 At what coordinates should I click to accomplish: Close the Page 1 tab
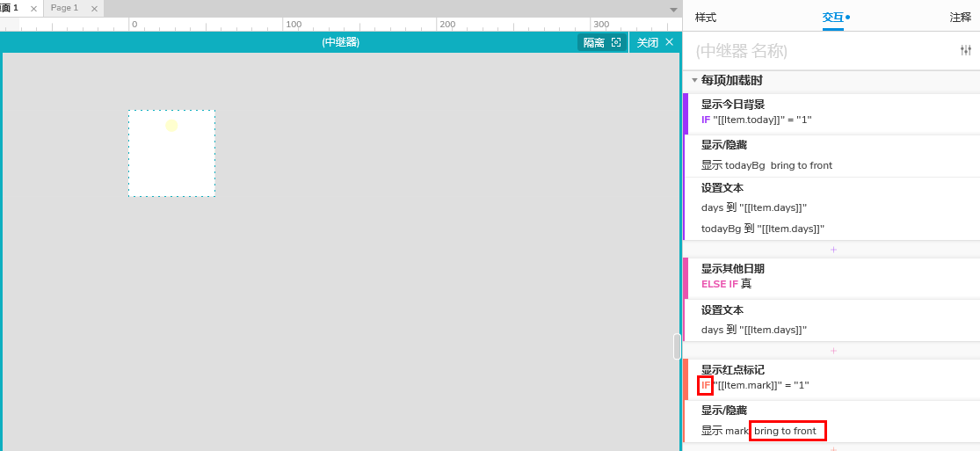pyautogui.click(x=94, y=9)
